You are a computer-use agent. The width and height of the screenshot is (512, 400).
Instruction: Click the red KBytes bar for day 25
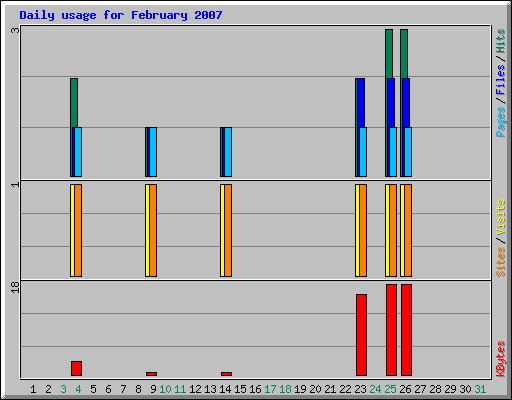click(x=391, y=330)
